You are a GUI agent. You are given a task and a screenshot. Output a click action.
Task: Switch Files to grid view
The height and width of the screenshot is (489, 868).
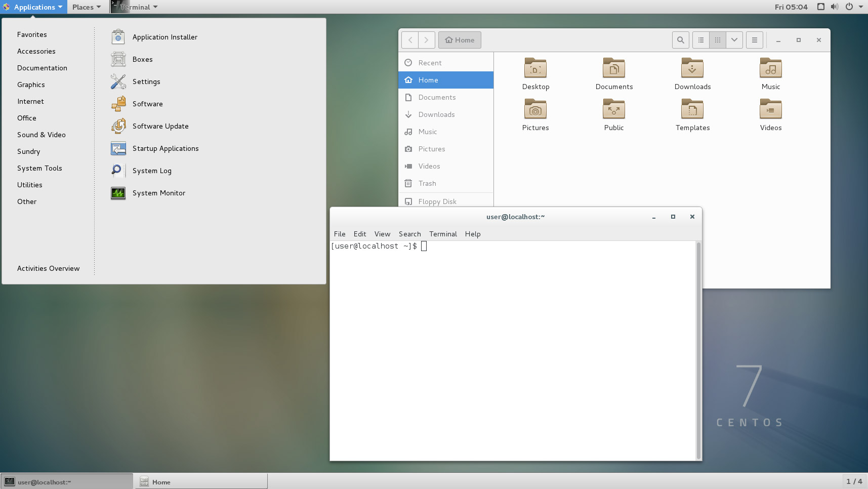(x=717, y=40)
